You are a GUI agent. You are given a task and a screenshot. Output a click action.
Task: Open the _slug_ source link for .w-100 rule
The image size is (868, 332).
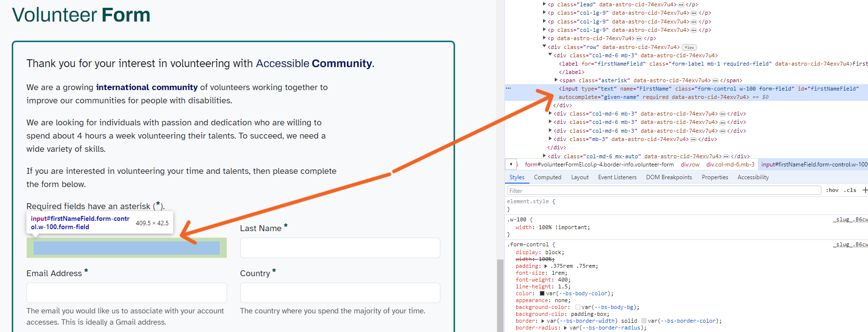pos(850,219)
